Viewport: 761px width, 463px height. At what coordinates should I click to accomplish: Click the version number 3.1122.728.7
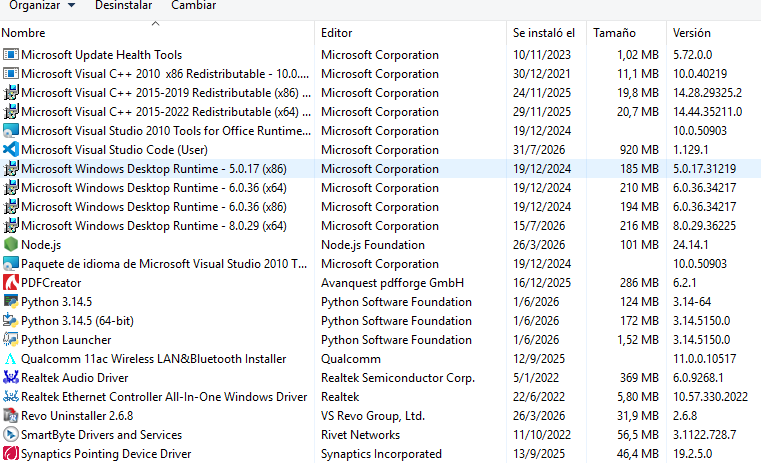tap(704, 434)
